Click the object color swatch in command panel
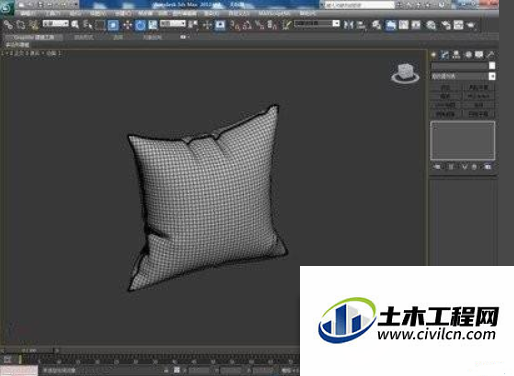 click(x=492, y=66)
